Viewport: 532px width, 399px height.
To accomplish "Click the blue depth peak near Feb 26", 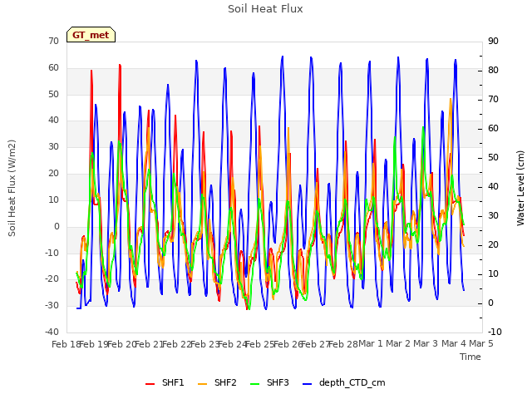I will pyautogui.click(x=283, y=57).
